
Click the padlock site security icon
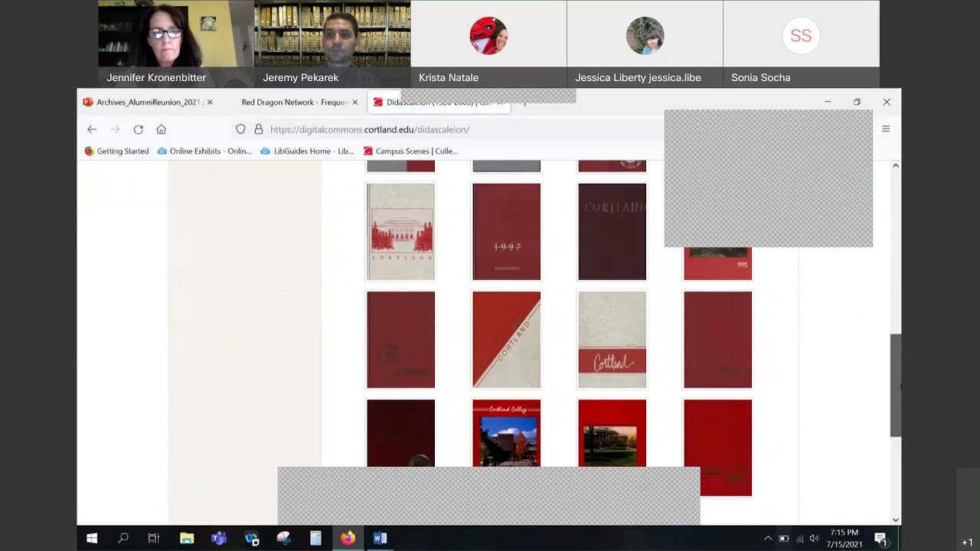click(x=259, y=129)
